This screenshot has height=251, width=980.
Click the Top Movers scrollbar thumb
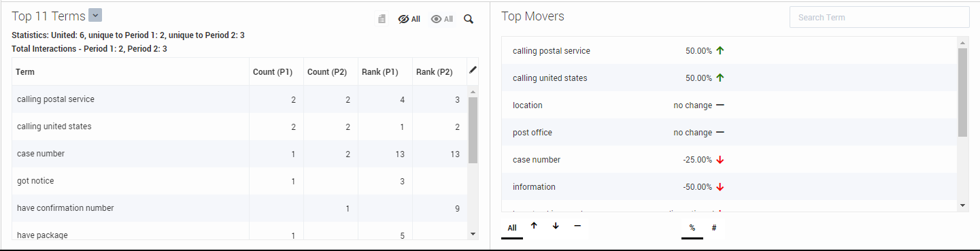tap(962, 93)
